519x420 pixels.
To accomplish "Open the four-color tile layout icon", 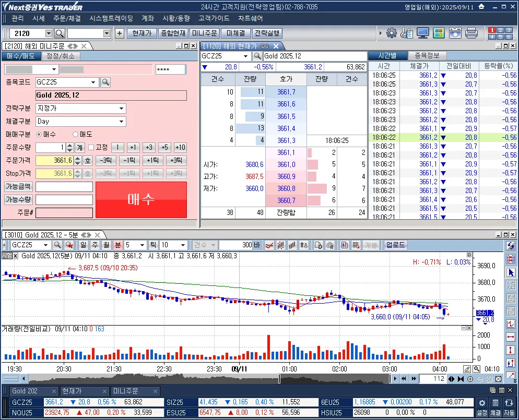I will click(x=439, y=33).
